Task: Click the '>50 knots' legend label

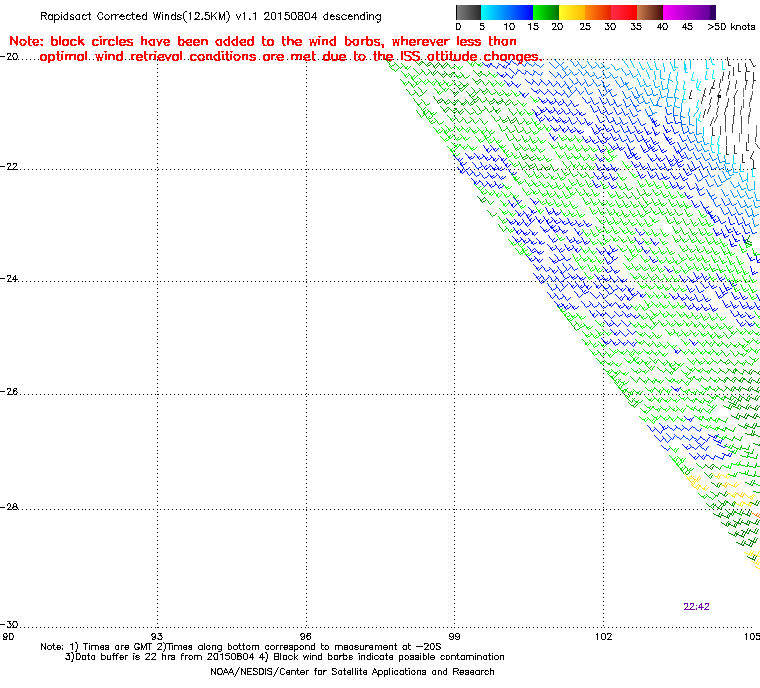Action: pyautogui.click(x=731, y=27)
